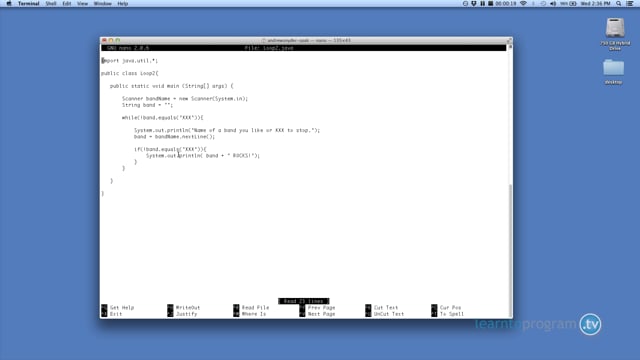Open Spotlight search magnifier icon
Viewport: 640px width, 360px height.
(619, 4)
